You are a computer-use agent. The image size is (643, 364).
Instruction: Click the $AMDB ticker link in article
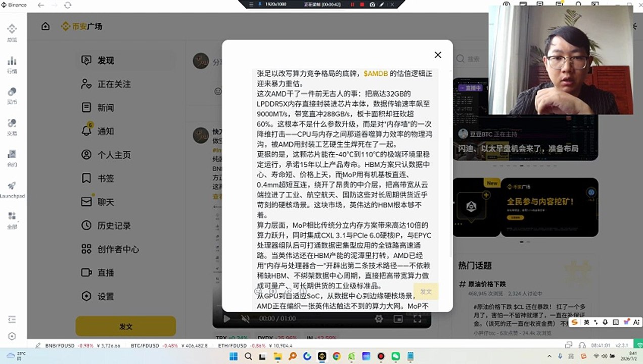(376, 73)
